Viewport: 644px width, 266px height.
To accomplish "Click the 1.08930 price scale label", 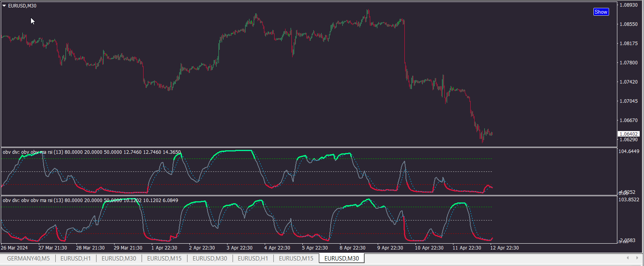I will [629, 5].
